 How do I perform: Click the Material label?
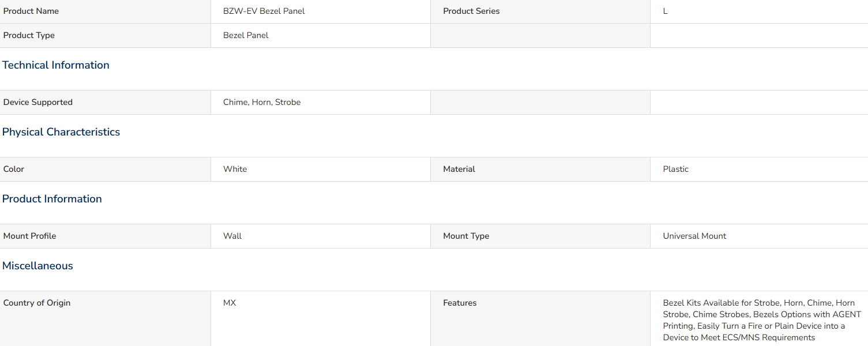tap(459, 169)
